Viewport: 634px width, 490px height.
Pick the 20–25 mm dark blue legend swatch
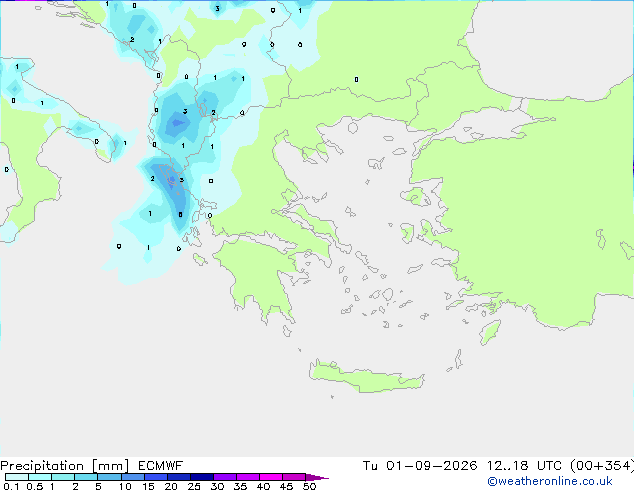click(x=179, y=477)
